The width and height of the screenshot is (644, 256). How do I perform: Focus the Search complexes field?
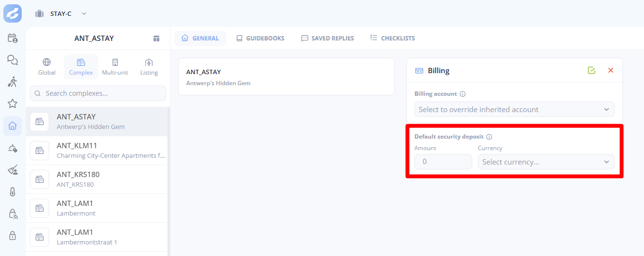pyautogui.click(x=98, y=93)
